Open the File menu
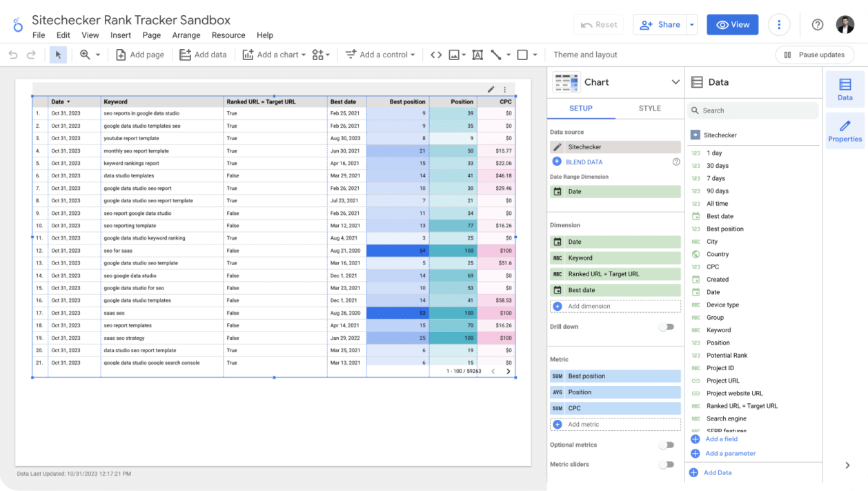Viewport: 868px width, 491px height. coord(39,35)
